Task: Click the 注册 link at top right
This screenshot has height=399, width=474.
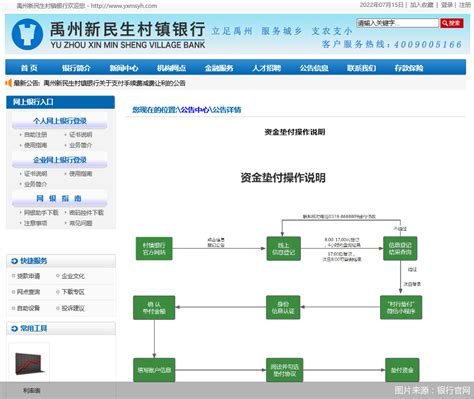Action: [465, 5]
